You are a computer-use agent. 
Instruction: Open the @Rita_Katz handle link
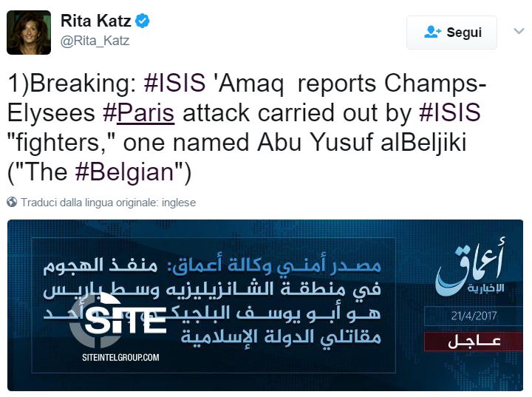pyautogui.click(x=95, y=41)
